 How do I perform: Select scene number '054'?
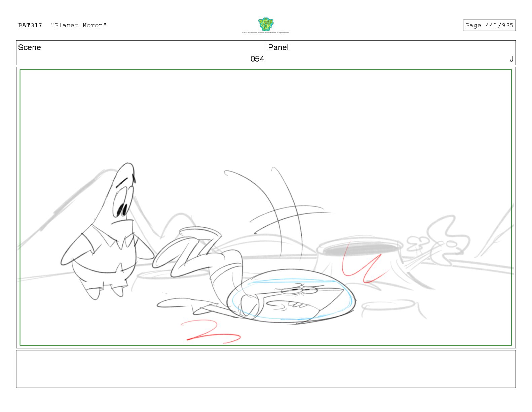pos(257,59)
